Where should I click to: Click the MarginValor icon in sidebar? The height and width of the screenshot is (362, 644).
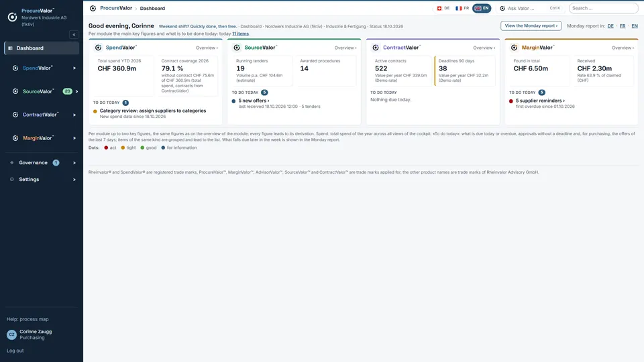point(15,138)
